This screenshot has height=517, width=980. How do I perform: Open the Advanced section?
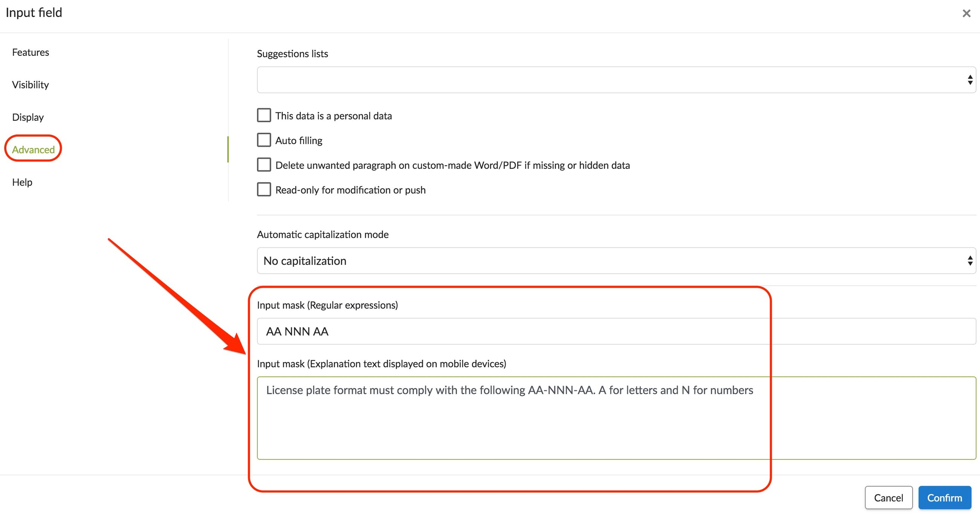pos(33,149)
